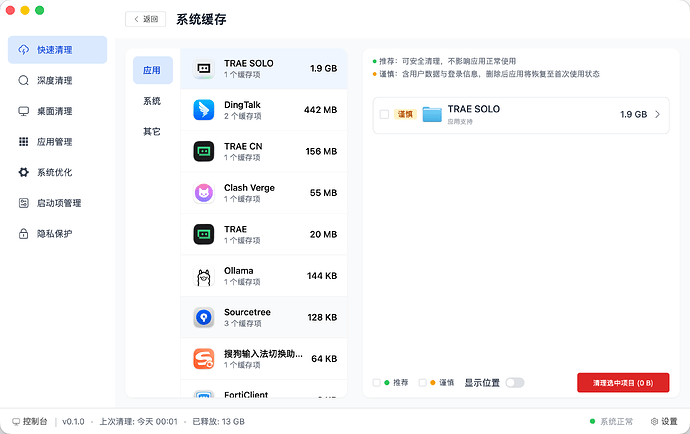Open 深度清理 in the sidebar
Viewport: 690px width, 434px height.
pyautogui.click(x=55, y=80)
